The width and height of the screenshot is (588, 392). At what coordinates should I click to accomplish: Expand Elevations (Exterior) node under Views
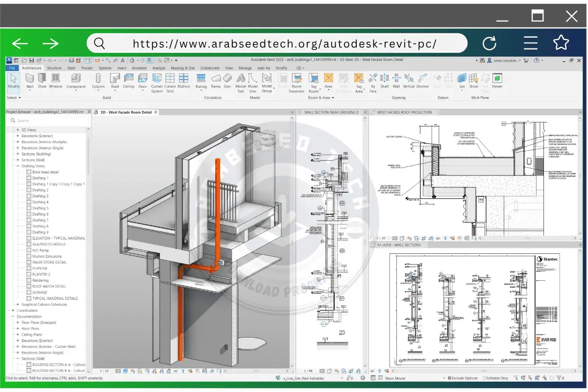[x=18, y=136]
